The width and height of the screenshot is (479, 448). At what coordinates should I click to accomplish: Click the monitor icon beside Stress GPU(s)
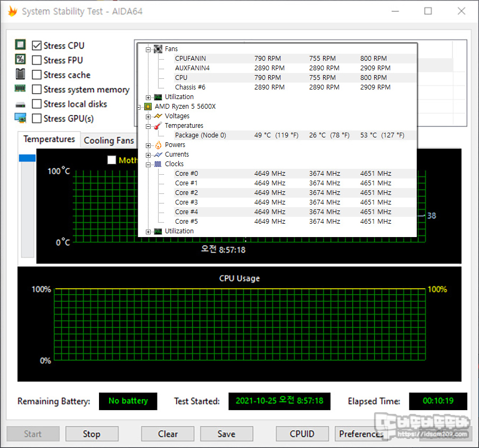20,118
